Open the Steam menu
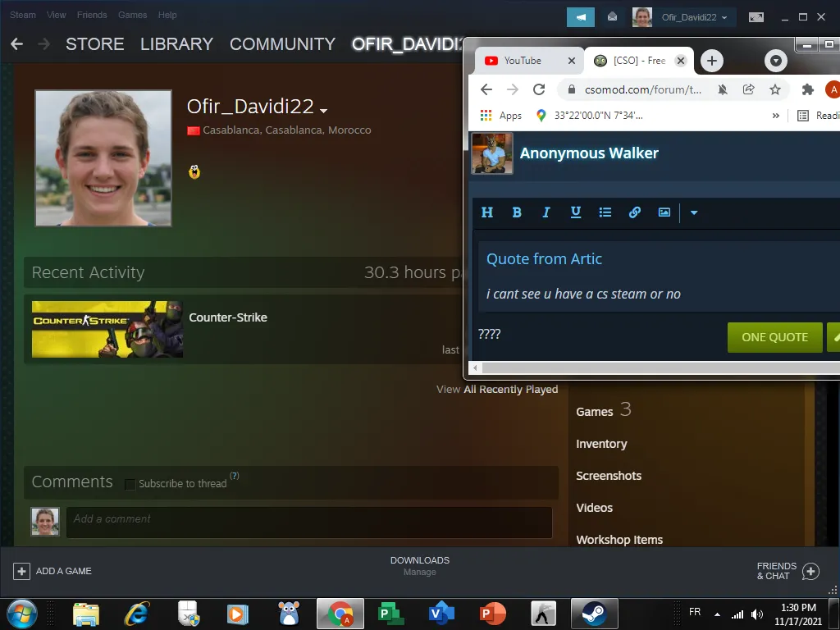Viewport: 840px width, 630px height. coord(22,15)
